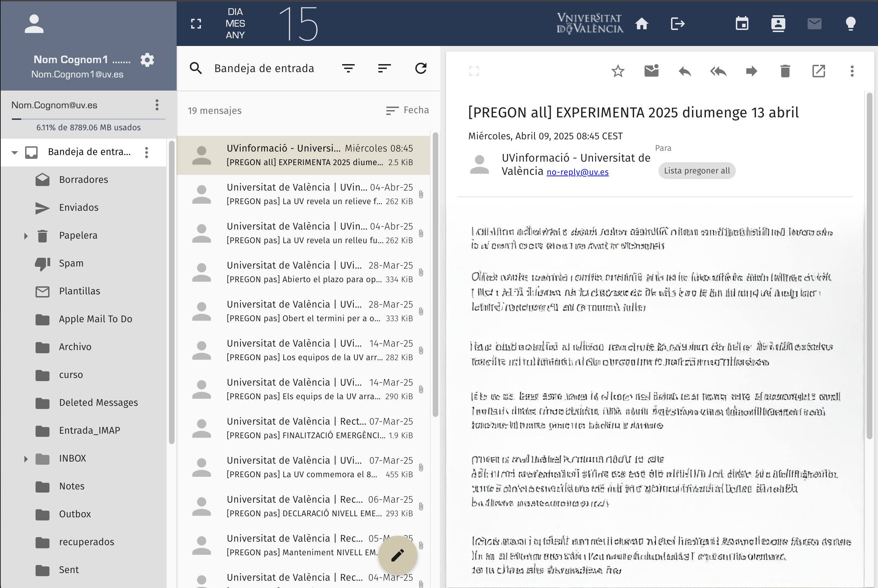Open Nom.Cognom@uv.es account options menu
Image resolution: width=878 pixels, height=588 pixels.
tap(157, 105)
